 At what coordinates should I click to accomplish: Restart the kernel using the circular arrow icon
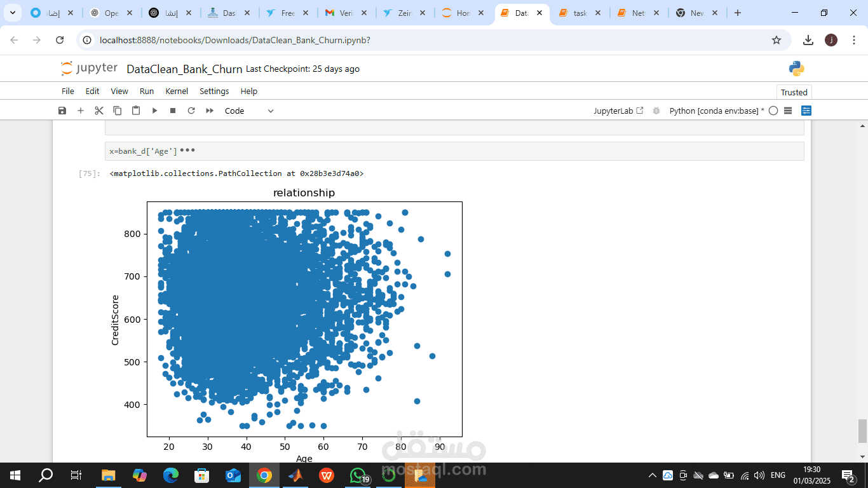tap(191, 111)
